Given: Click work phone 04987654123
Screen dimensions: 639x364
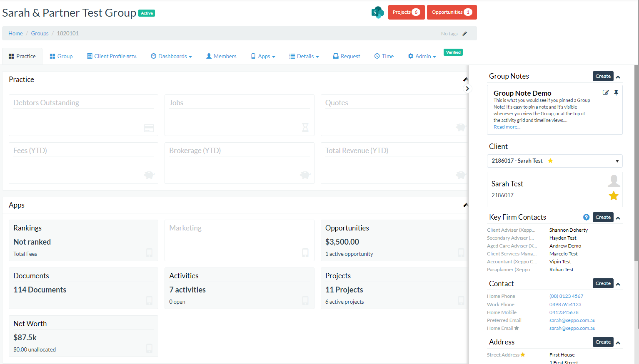Looking at the screenshot, I should pyautogui.click(x=565, y=305).
